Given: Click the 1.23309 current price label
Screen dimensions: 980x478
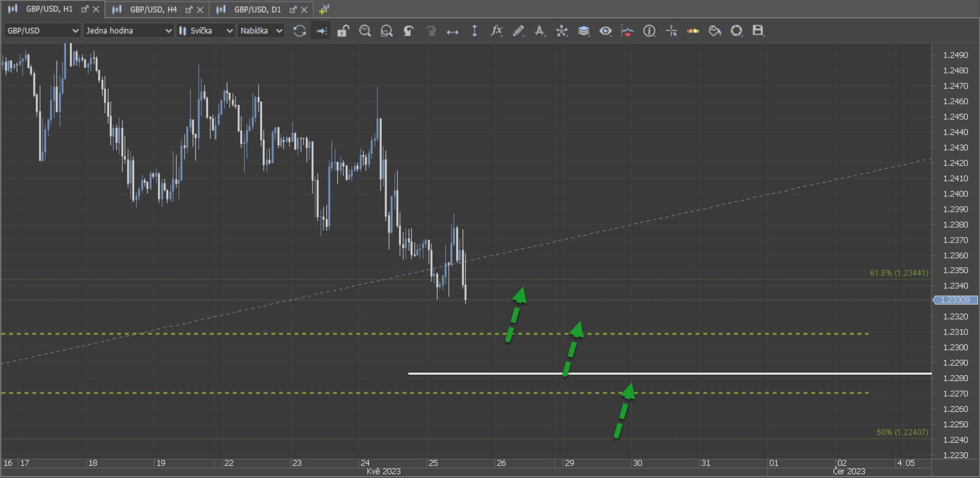Looking at the screenshot, I should tap(955, 300).
